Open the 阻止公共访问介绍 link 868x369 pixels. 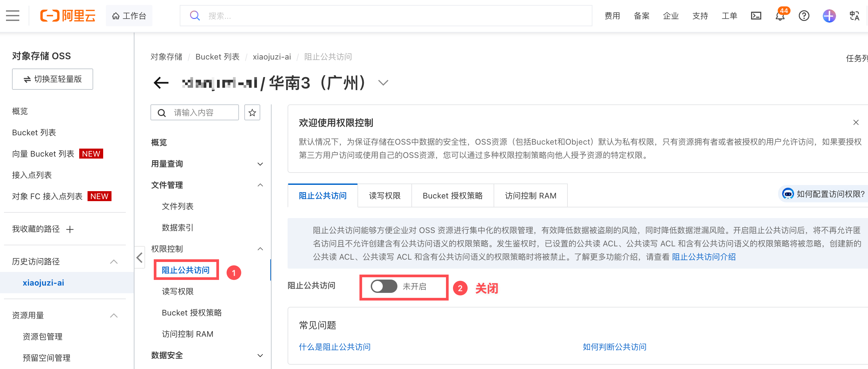coord(704,257)
